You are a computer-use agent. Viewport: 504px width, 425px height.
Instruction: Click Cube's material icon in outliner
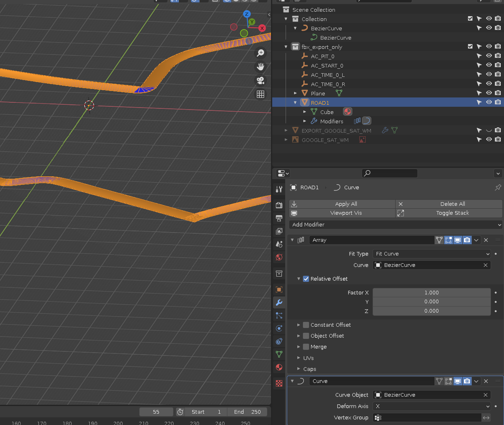point(347,112)
